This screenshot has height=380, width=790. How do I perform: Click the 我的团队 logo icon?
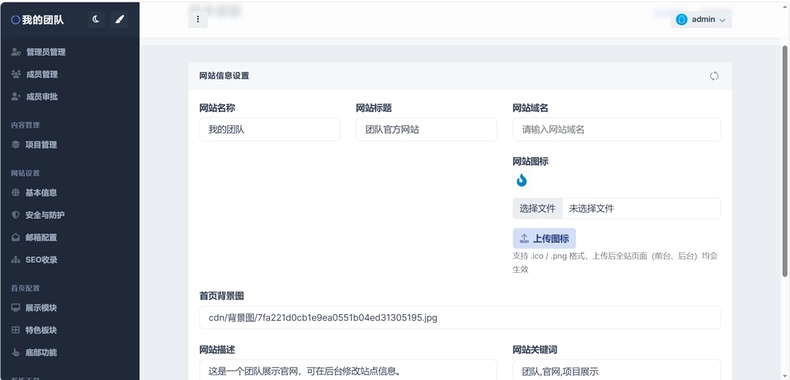pos(16,20)
